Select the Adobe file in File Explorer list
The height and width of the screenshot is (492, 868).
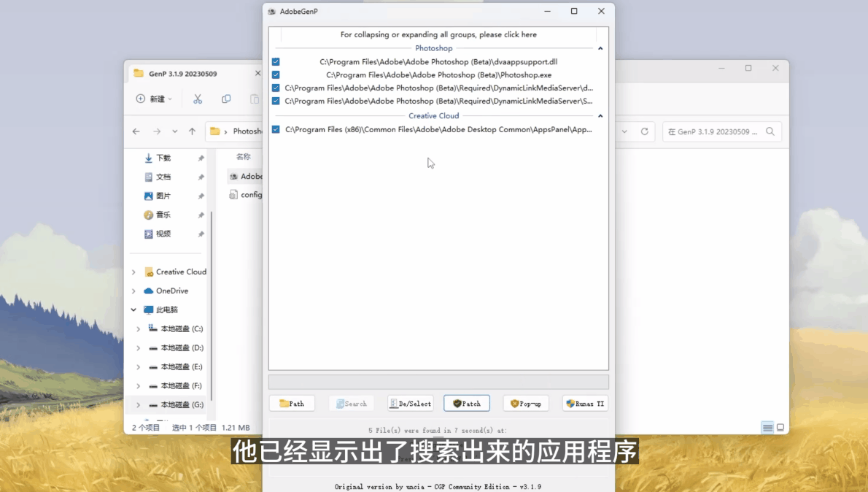(245, 176)
